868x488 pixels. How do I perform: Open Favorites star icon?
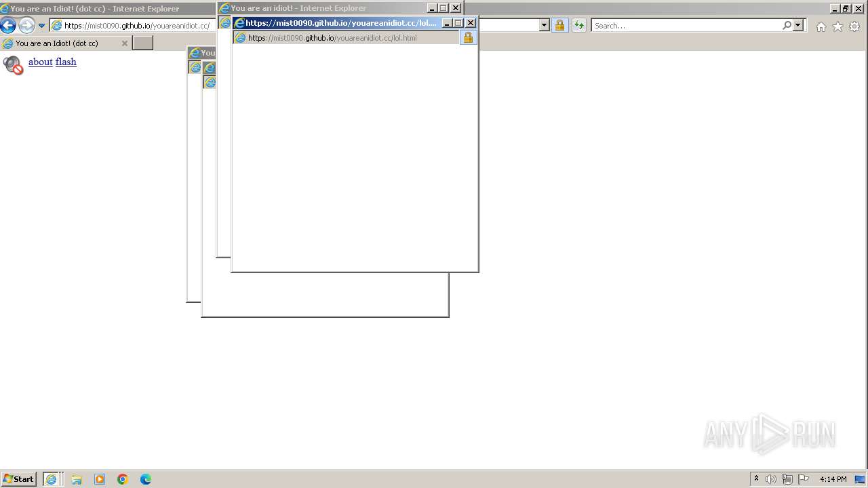tap(838, 26)
